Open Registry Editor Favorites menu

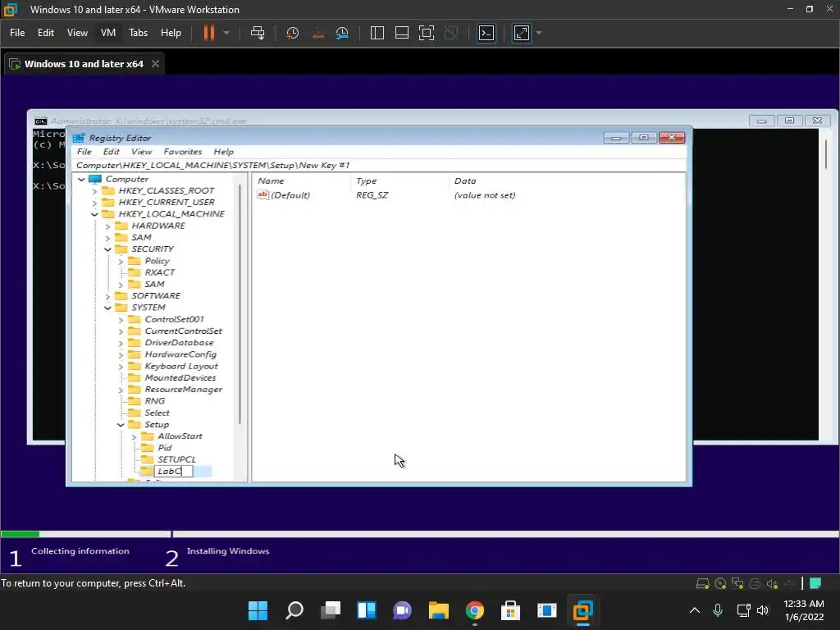pyautogui.click(x=183, y=152)
